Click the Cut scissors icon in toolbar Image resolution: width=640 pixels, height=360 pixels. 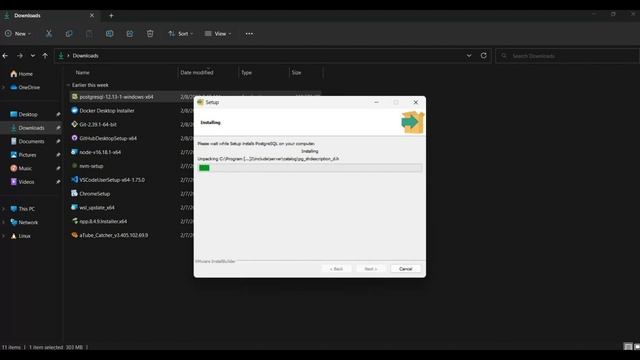[49, 34]
